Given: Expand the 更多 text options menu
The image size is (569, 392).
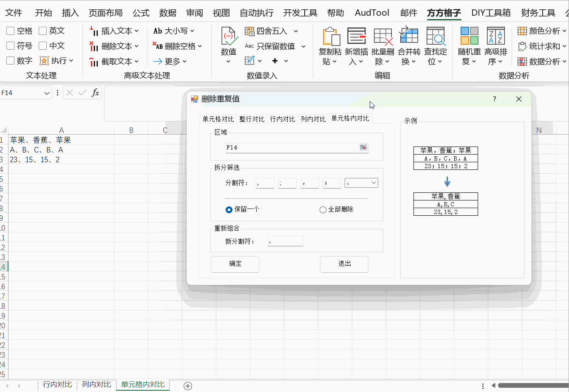Looking at the screenshot, I should (x=170, y=61).
